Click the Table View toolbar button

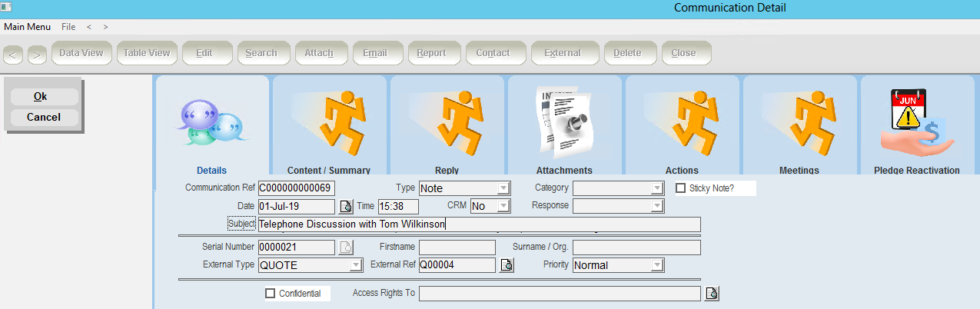(147, 53)
